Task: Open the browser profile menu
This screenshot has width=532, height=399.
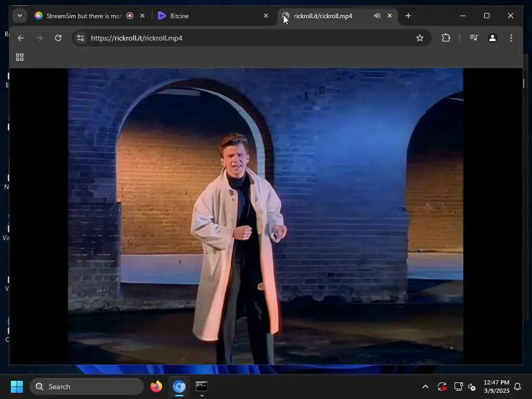Action: 493,38
